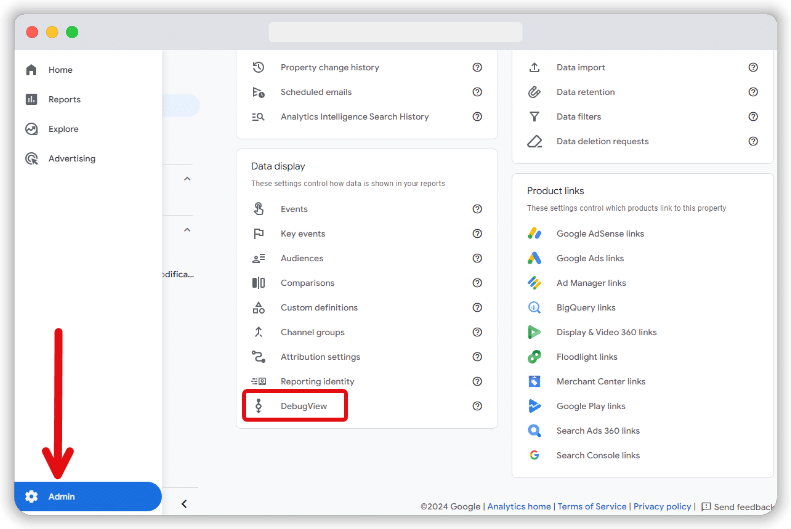Click the Reporting identity icon

pos(258,381)
